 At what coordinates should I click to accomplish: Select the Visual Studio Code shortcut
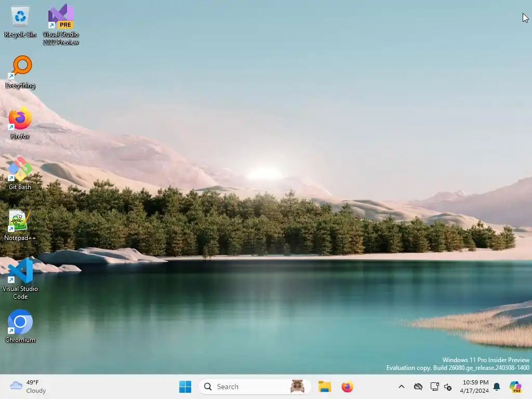pos(20,279)
